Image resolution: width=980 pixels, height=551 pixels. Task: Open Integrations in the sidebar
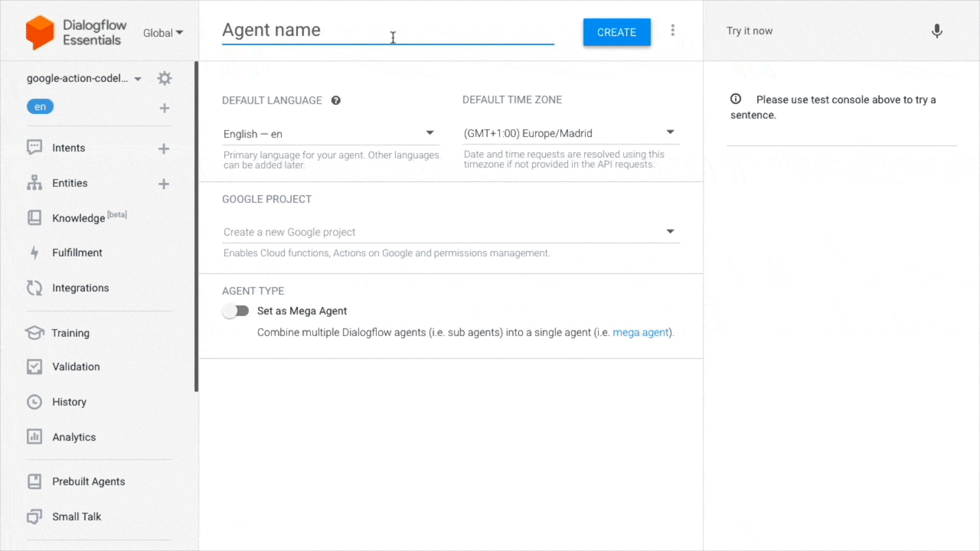coord(81,288)
